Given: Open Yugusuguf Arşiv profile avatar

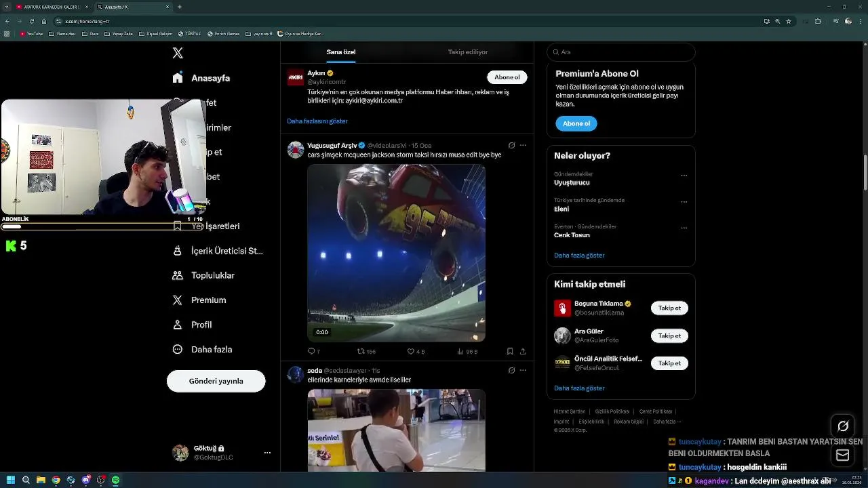Looking at the screenshot, I should 296,150.
